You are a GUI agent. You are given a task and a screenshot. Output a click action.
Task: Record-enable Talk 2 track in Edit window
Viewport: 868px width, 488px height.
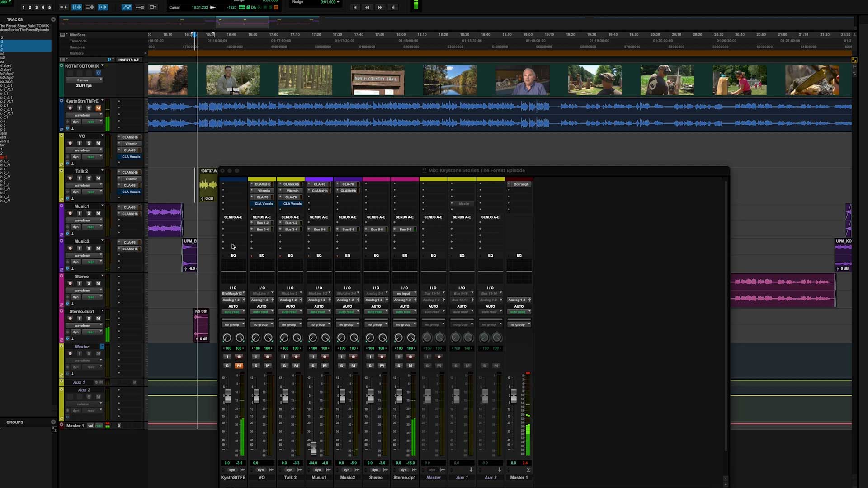pos(70,178)
